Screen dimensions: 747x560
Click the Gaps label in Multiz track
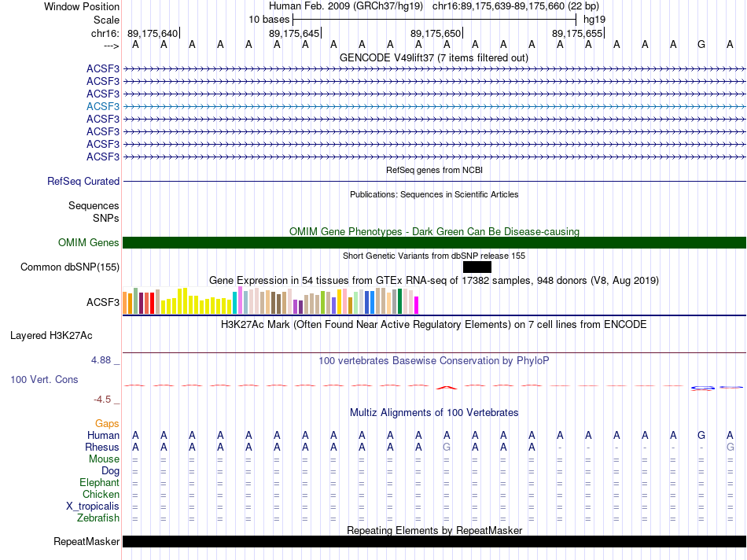pyautogui.click(x=107, y=424)
